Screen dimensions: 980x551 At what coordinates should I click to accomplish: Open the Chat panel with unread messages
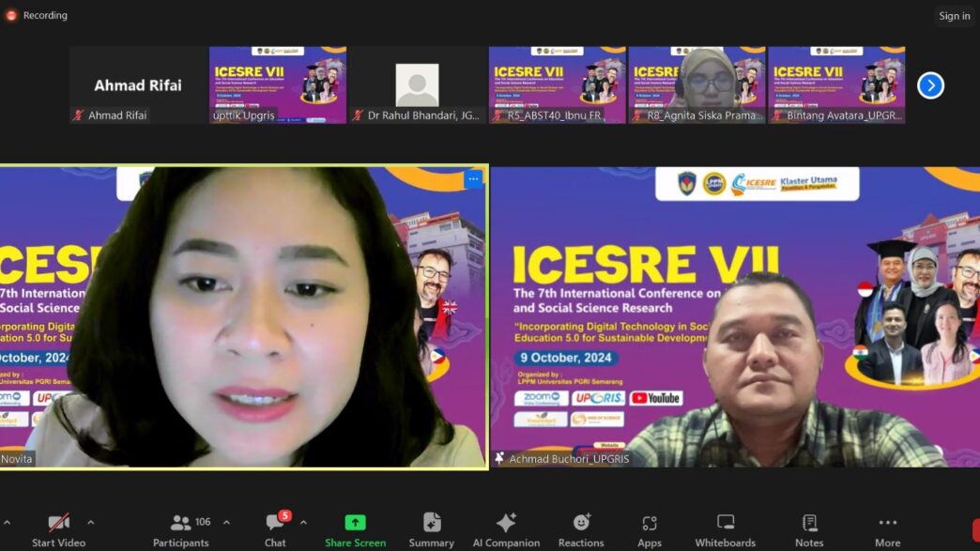point(275,523)
